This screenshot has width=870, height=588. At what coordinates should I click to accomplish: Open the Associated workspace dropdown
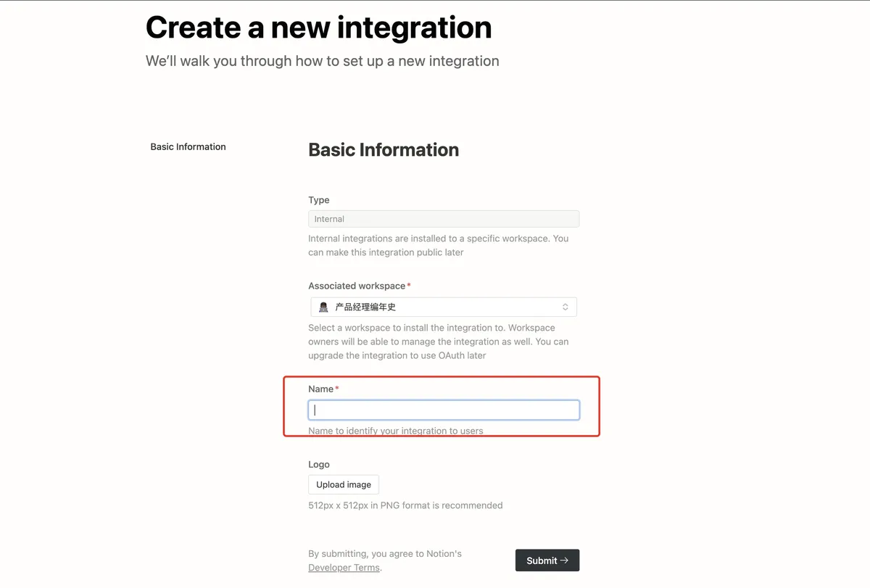pos(444,307)
